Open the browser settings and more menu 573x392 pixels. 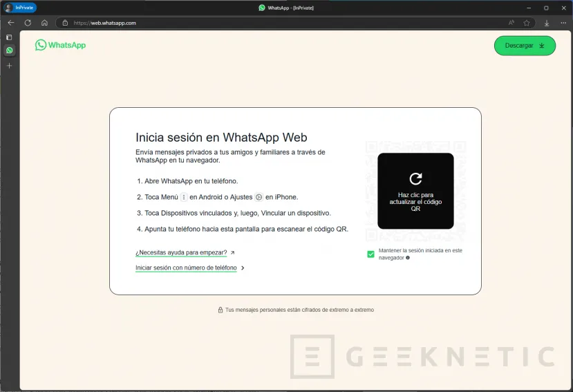click(563, 23)
